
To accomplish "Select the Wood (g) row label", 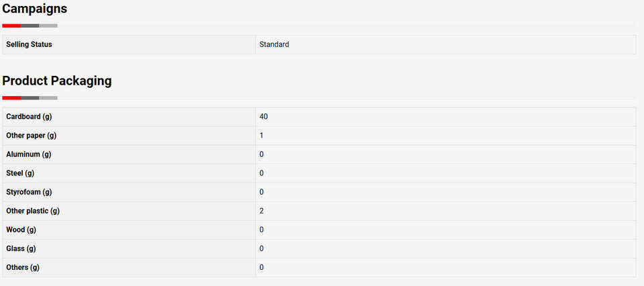I will (x=21, y=230).
